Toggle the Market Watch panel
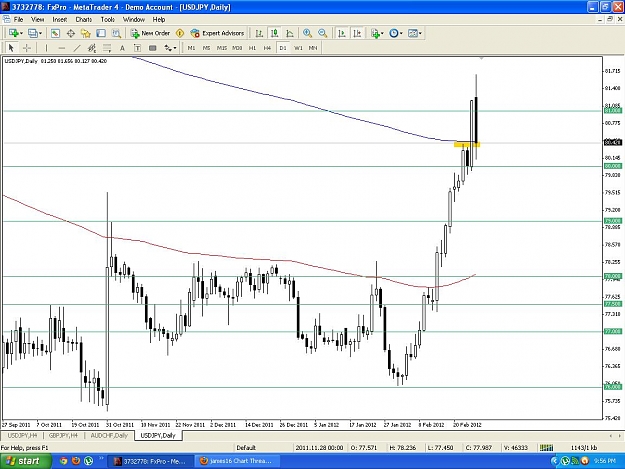The image size is (625, 469). pyautogui.click(x=55, y=33)
